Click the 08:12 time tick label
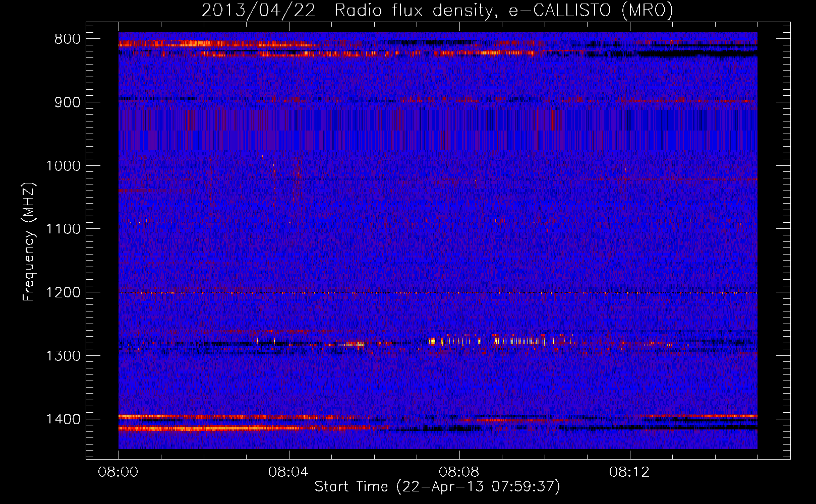816x504 pixels. 629,472
